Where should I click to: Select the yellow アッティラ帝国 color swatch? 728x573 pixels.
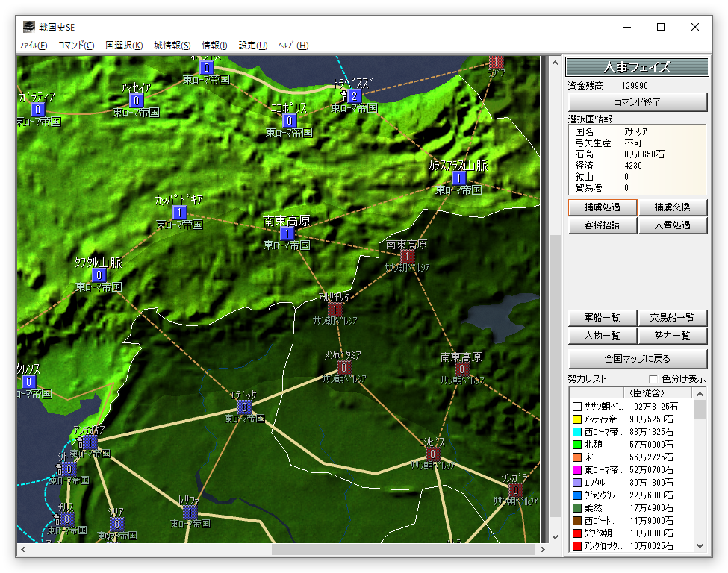pyautogui.click(x=577, y=419)
